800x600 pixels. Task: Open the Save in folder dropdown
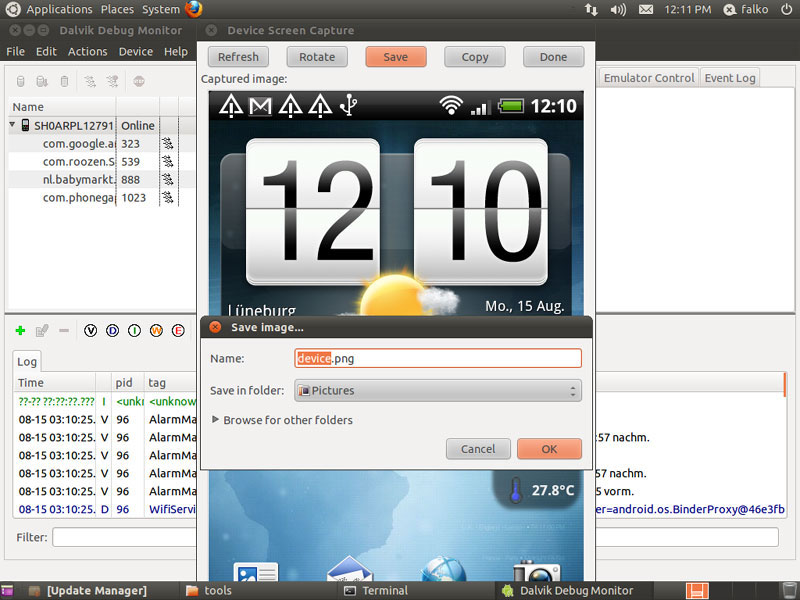(438, 391)
